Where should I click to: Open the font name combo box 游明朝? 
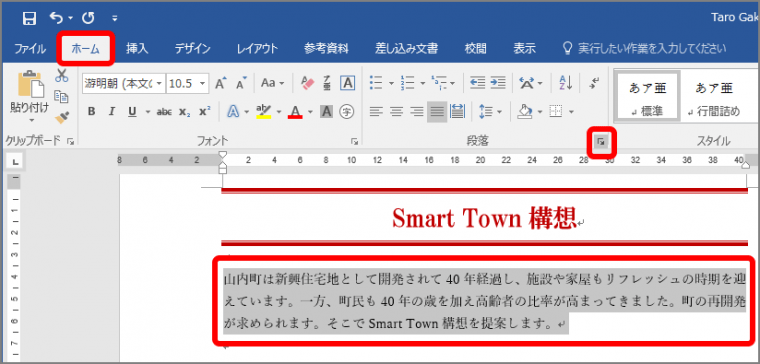(x=124, y=83)
